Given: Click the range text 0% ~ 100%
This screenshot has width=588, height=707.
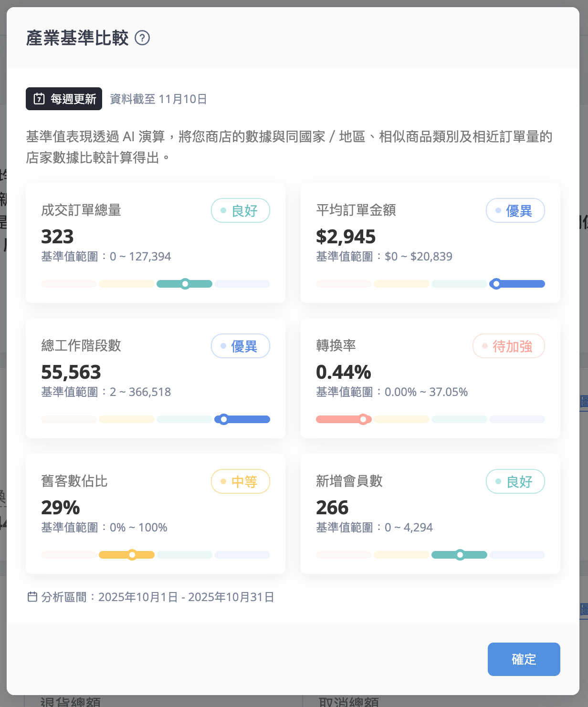Looking at the screenshot, I should coord(138,527).
